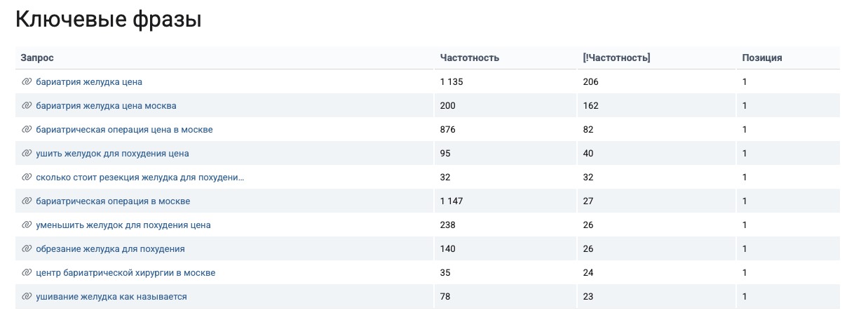The width and height of the screenshot is (868, 320).
Task: Click link icon next to 'уменьшить желудок для похудения цена'
Action: [x=27, y=225]
